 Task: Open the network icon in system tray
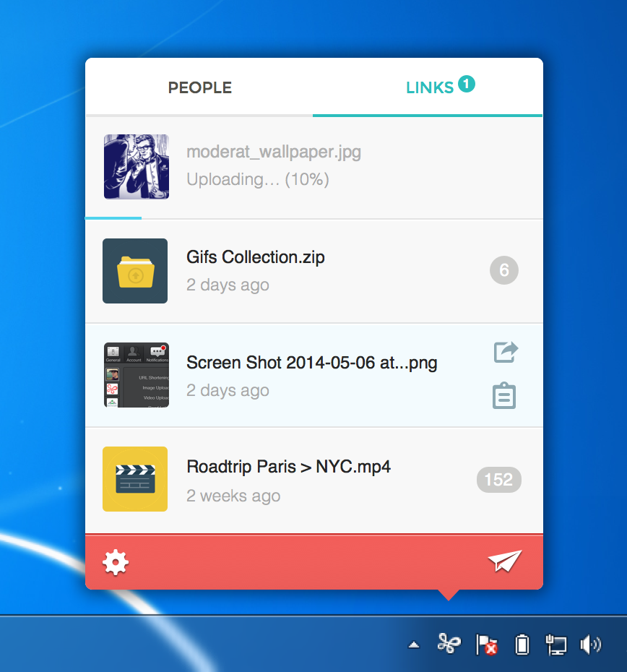coord(556,645)
